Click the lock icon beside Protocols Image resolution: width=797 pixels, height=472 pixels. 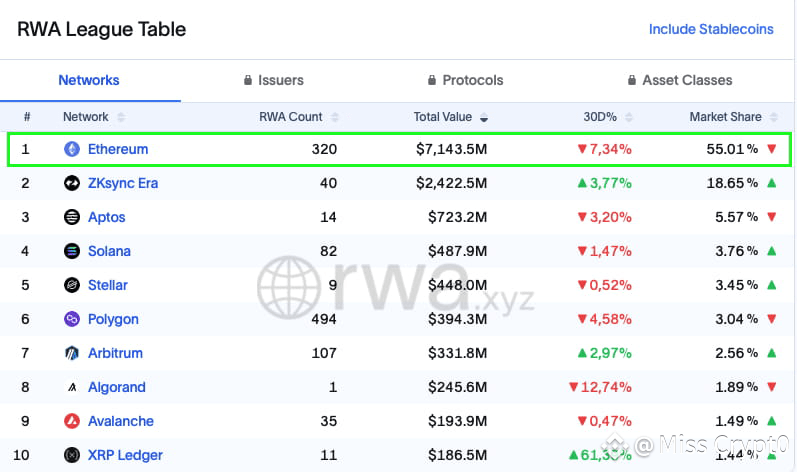(x=432, y=80)
